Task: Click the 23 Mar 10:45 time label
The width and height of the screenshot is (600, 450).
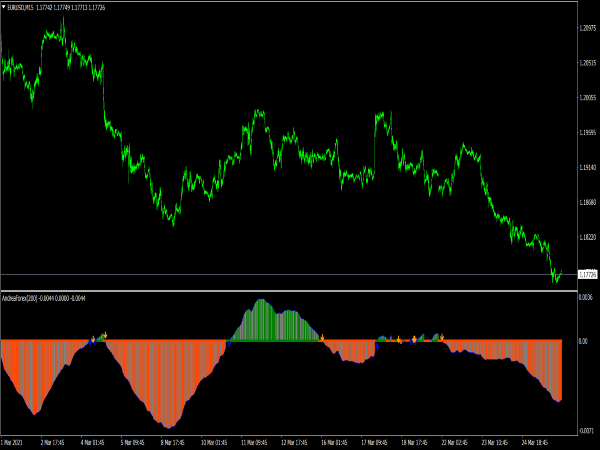Action: coord(495,443)
